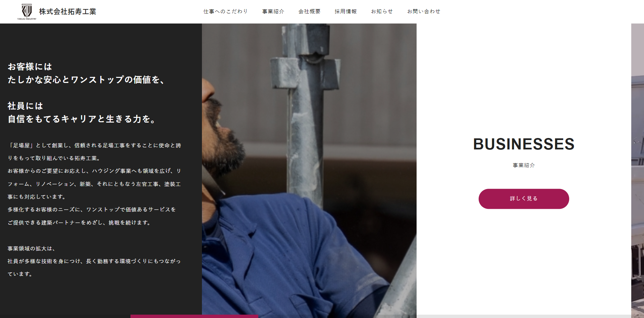Open the 仕事へのこだわり menu item
The height and width of the screenshot is (318, 644).
pos(226,11)
